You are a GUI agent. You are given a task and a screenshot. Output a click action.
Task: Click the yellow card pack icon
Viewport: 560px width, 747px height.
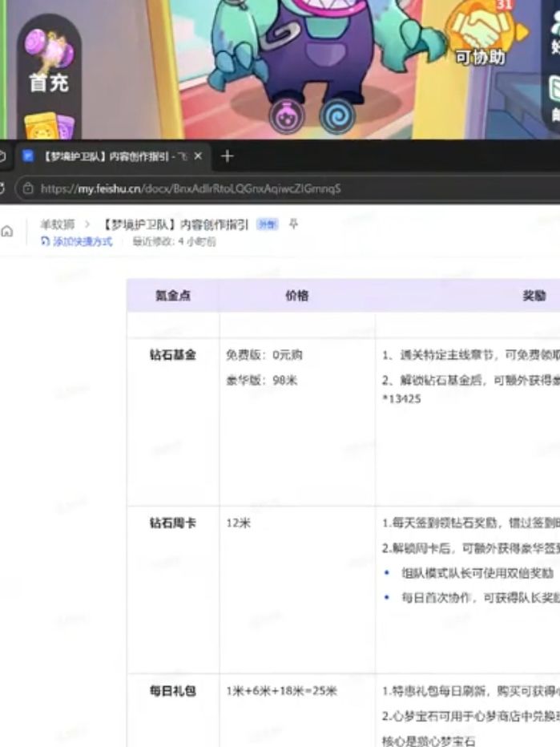coord(49,127)
